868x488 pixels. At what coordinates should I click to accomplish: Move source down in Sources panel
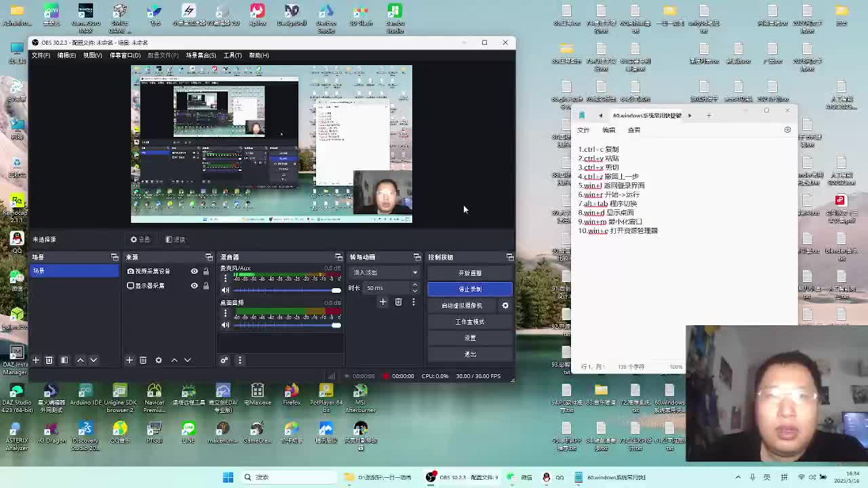click(188, 360)
